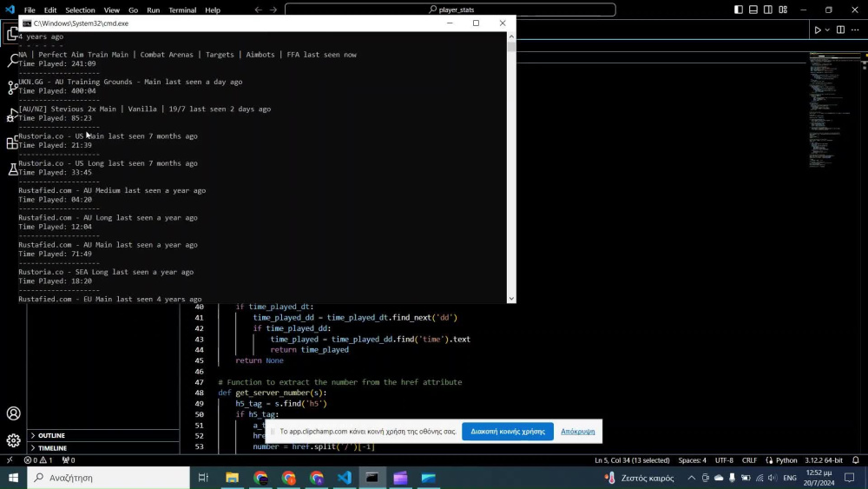Go back with navigation arrow
This screenshot has height=489, width=868.
click(x=259, y=10)
